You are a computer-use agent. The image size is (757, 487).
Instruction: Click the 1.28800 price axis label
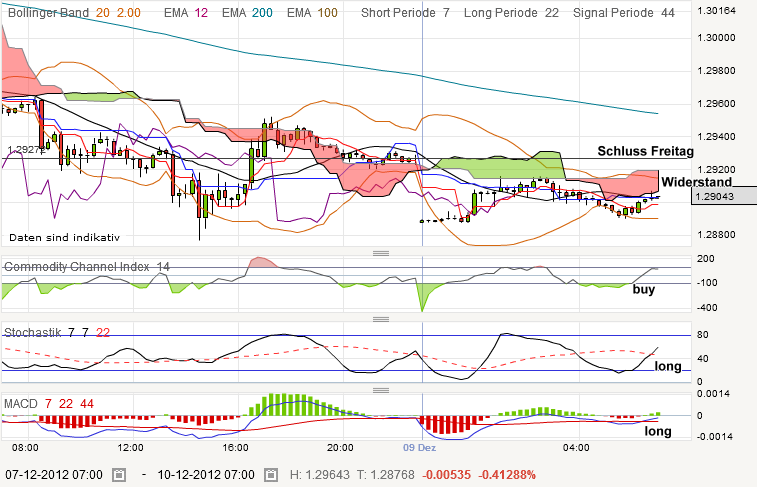click(x=716, y=235)
